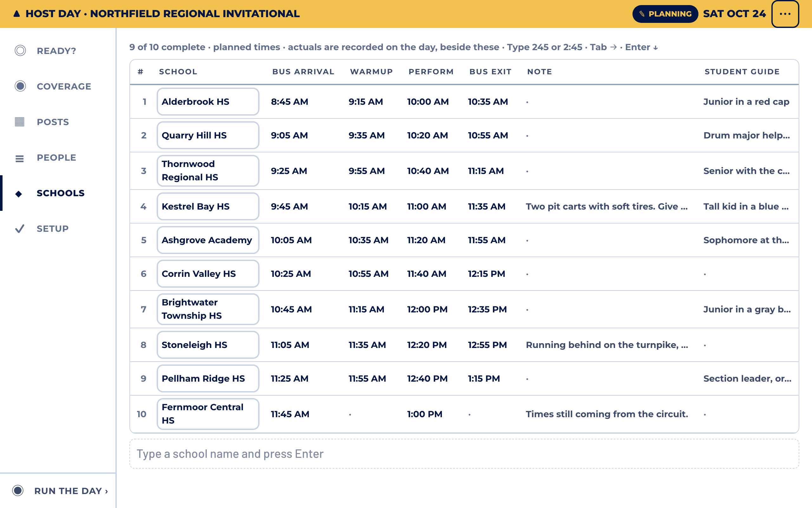
Task: Click the triangle logo in header
Action: [x=16, y=14]
